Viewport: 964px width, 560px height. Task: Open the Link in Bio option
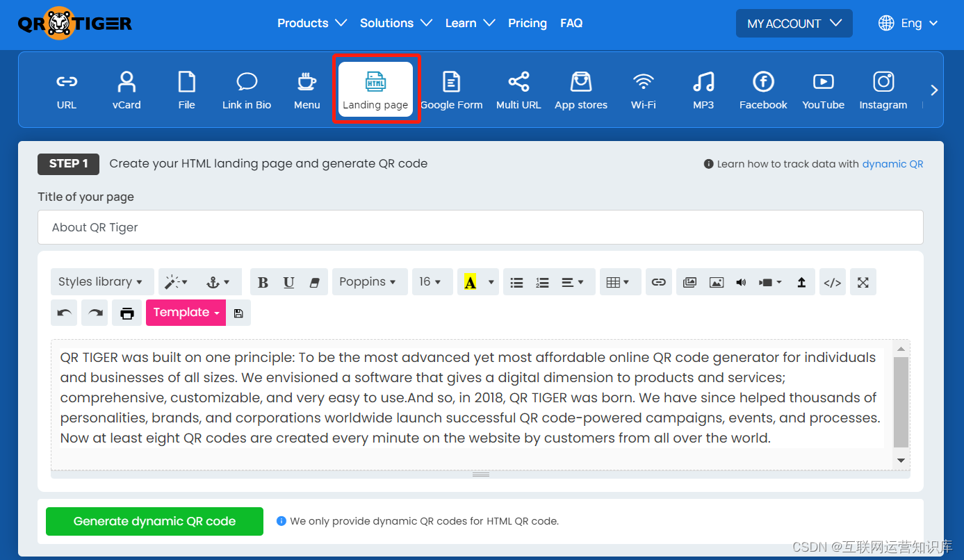click(x=247, y=90)
